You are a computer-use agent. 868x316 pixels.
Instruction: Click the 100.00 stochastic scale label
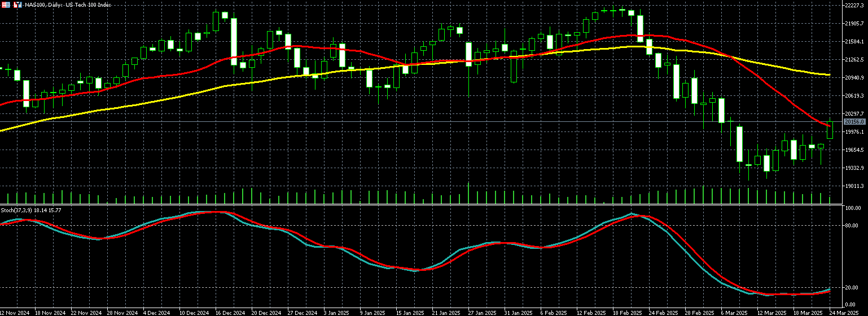(x=852, y=208)
